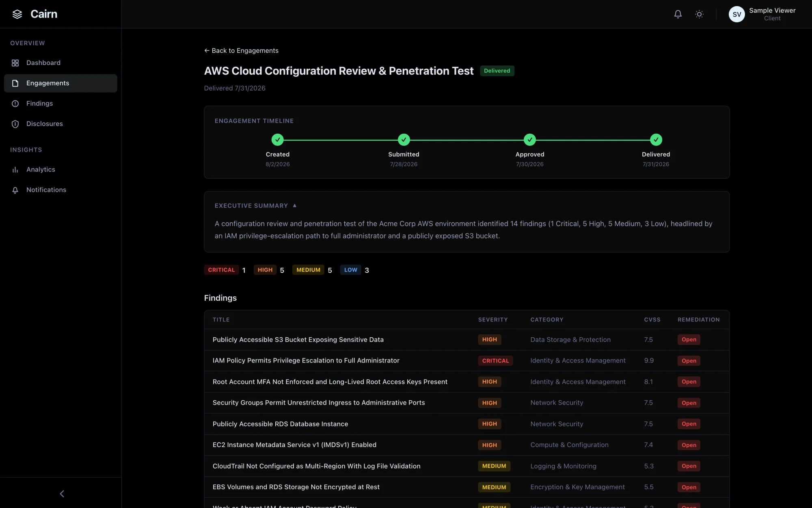Click the MEDIUM severity count badge
This screenshot has width=812, height=508.
308,270
